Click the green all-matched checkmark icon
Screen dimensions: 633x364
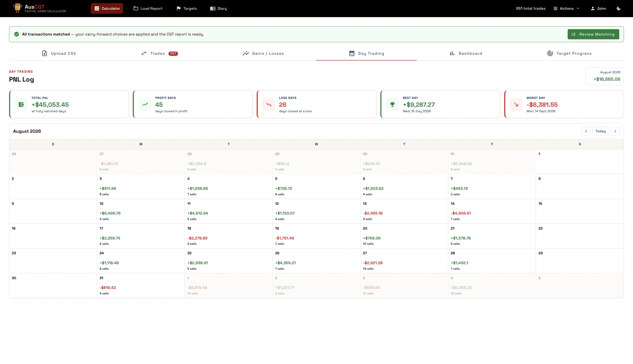16,34
